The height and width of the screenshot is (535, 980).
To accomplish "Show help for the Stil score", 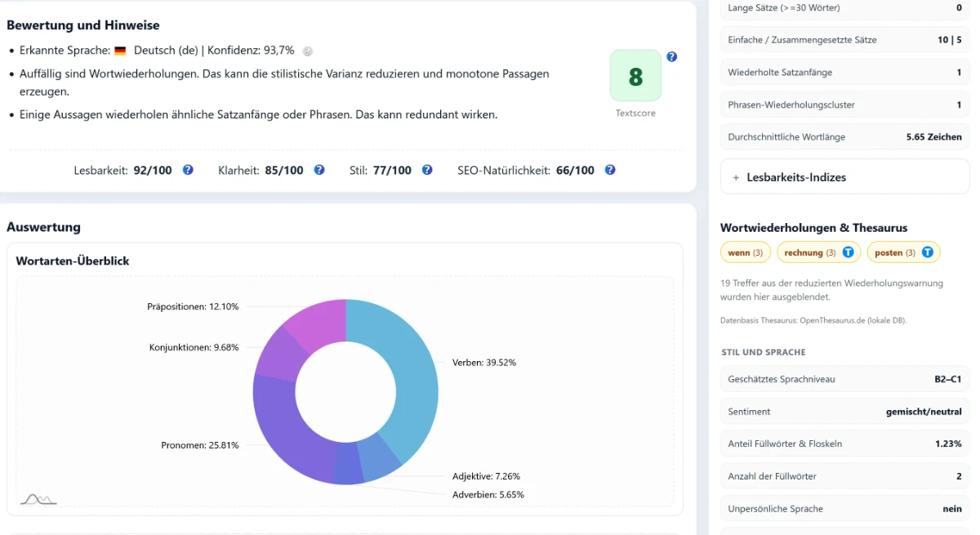I will 427,170.
